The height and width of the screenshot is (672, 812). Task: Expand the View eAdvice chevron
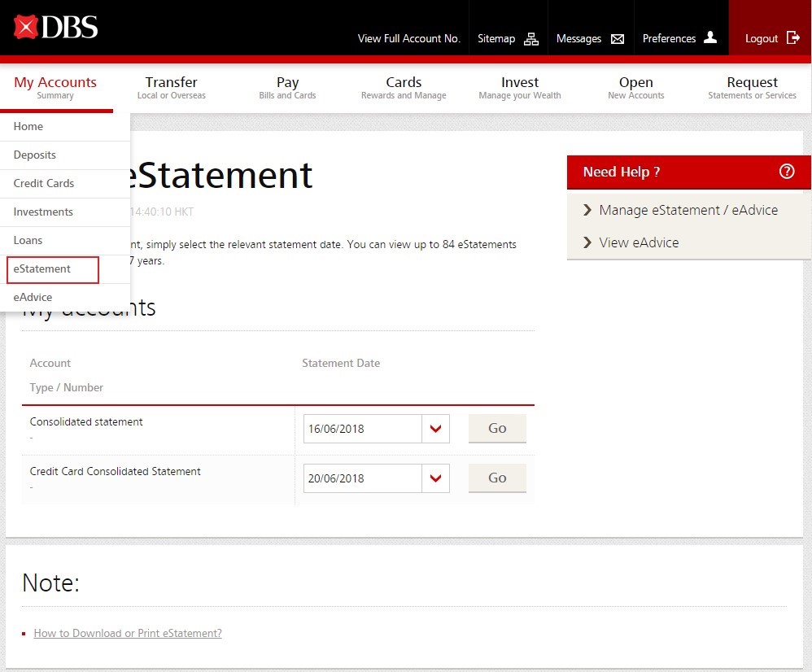click(587, 242)
